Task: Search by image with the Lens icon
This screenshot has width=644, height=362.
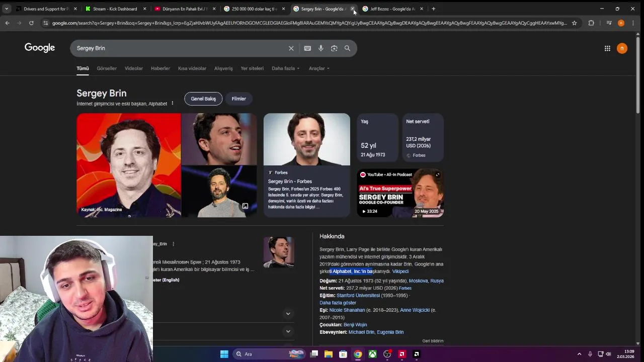Action: pyautogui.click(x=334, y=48)
